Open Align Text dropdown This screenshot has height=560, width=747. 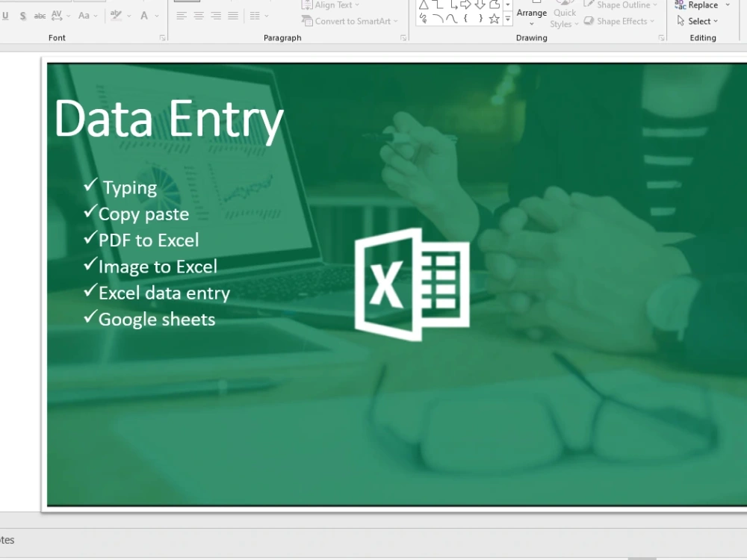click(330, 4)
